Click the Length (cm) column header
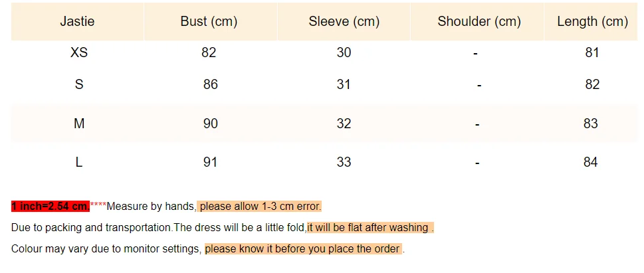 point(592,21)
